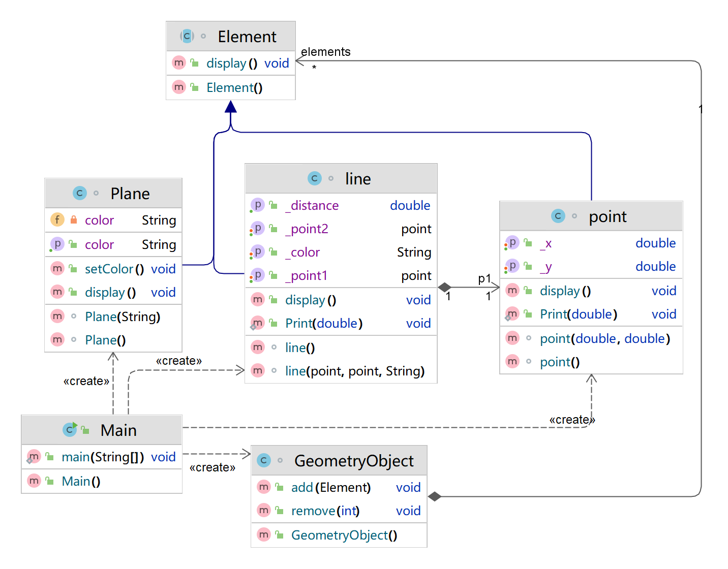Click the method icon beside the Plane() constructor
Image resolution: width=728 pixels, height=569 pixels.
pyautogui.click(x=57, y=340)
